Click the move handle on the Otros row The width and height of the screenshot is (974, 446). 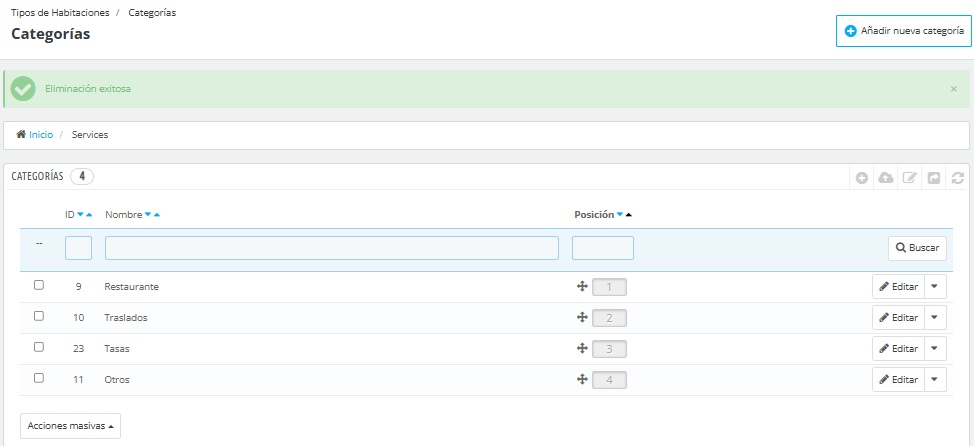(x=581, y=380)
